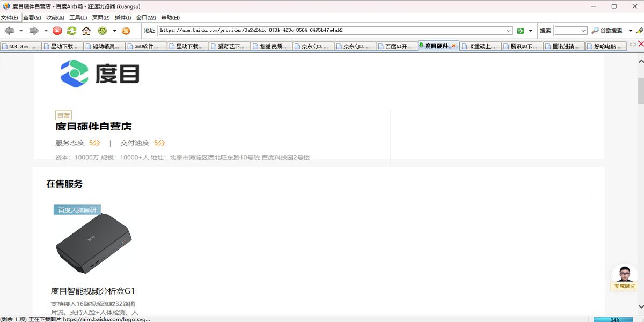Stop loading the current page
Viewport: 644px width, 322px height.
pyautogui.click(x=57, y=31)
